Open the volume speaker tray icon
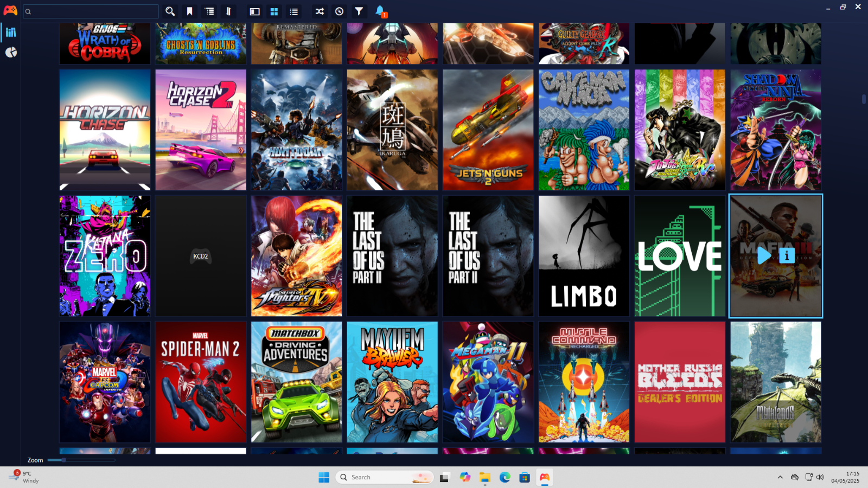 coord(820,477)
